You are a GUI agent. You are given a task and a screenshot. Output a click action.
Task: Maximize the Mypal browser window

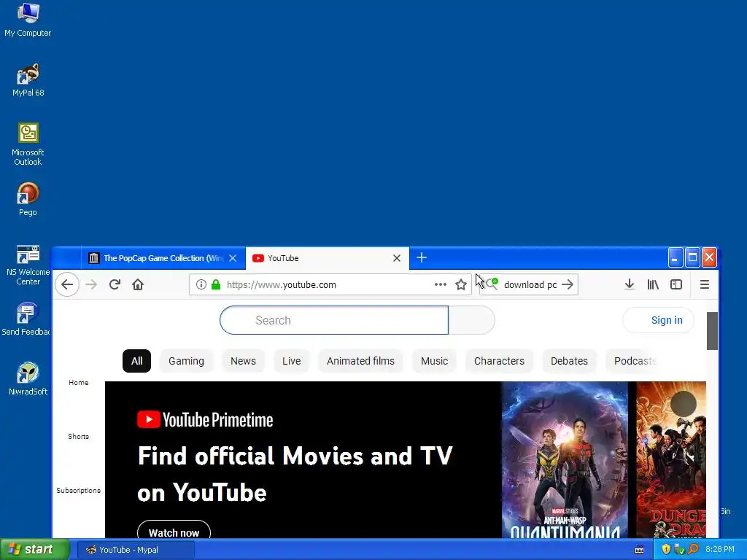click(692, 257)
